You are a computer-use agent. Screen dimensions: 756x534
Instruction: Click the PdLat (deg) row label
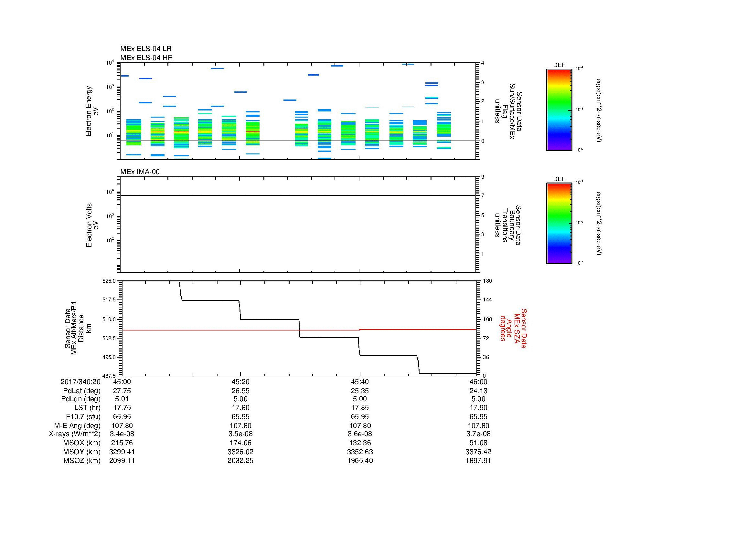click(x=82, y=391)
